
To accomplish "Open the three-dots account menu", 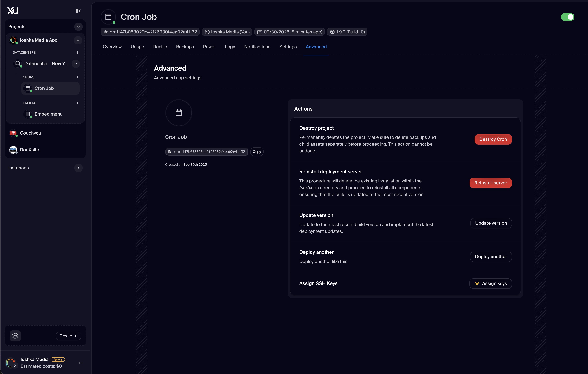I will 81,363.
